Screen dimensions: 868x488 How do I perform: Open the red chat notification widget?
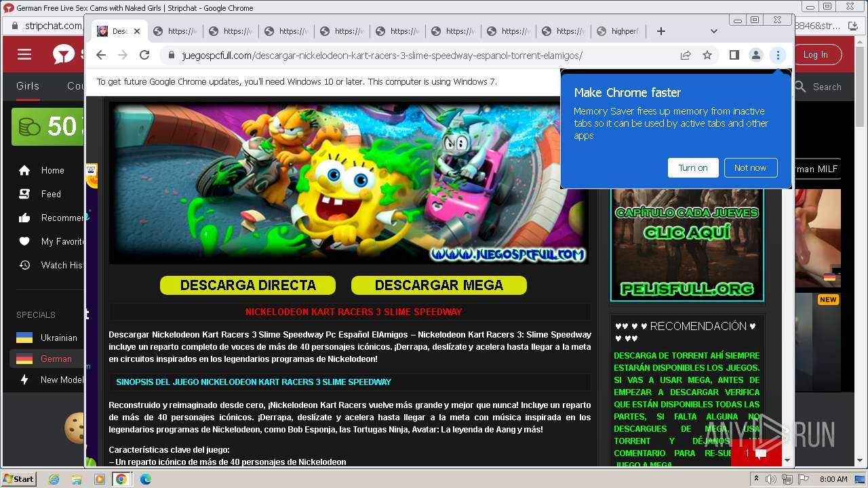756,453
